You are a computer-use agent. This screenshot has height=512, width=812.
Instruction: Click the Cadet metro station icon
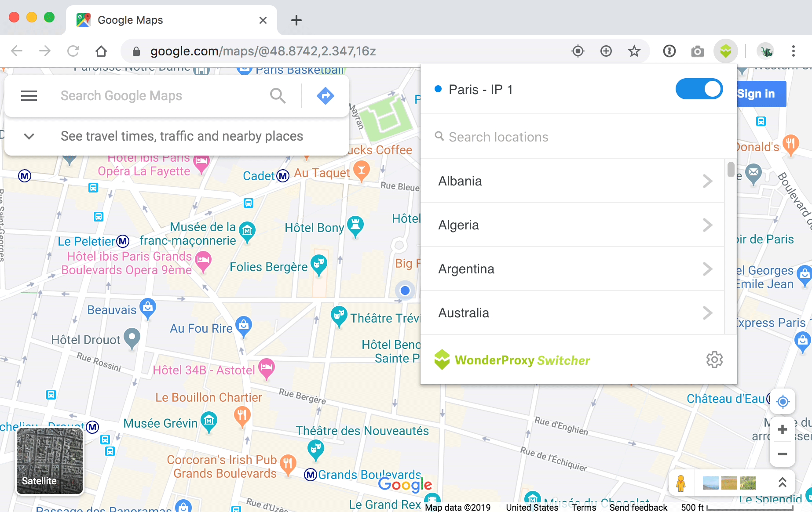tap(283, 176)
